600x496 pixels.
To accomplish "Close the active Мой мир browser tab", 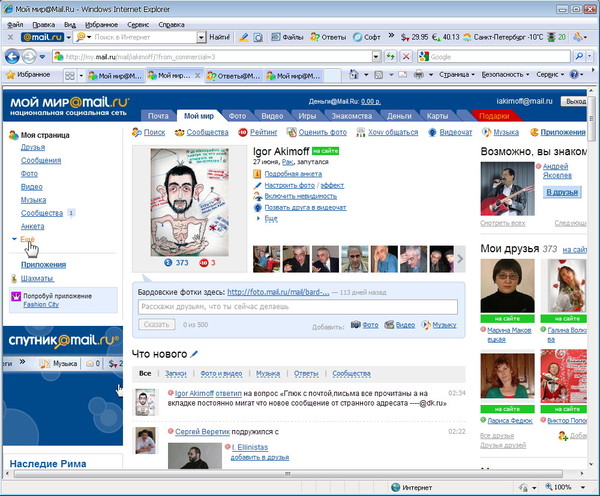I will [x=197, y=75].
